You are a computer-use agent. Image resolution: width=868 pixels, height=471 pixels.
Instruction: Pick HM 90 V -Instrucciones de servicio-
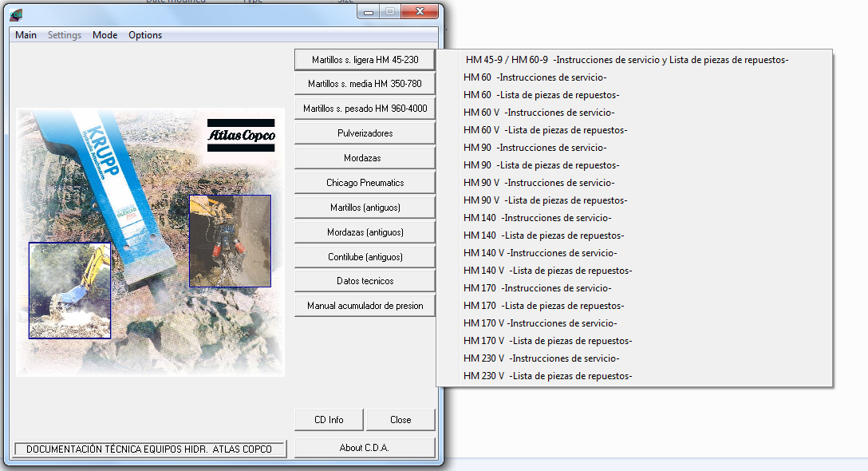coord(634,182)
